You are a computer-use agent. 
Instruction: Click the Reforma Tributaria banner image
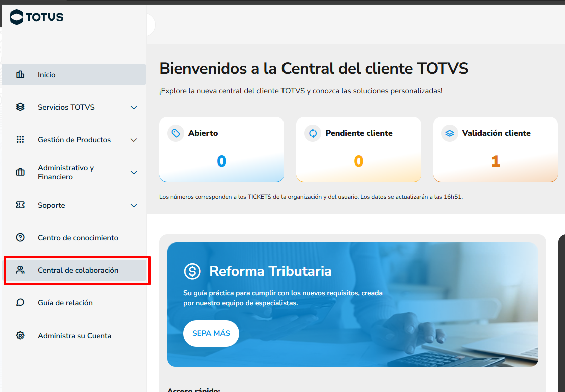tap(353, 304)
